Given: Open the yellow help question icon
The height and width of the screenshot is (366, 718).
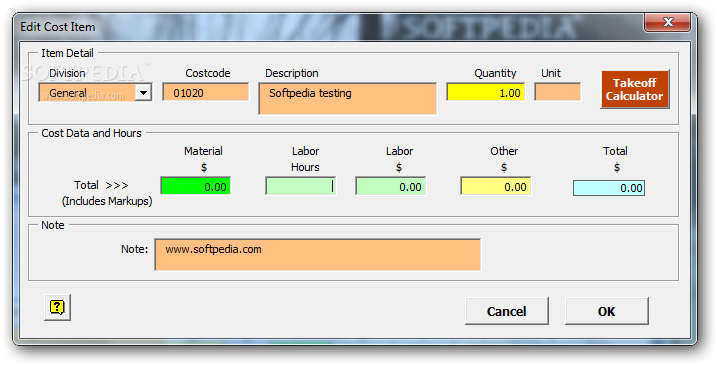Looking at the screenshot, I should (57, 307).
